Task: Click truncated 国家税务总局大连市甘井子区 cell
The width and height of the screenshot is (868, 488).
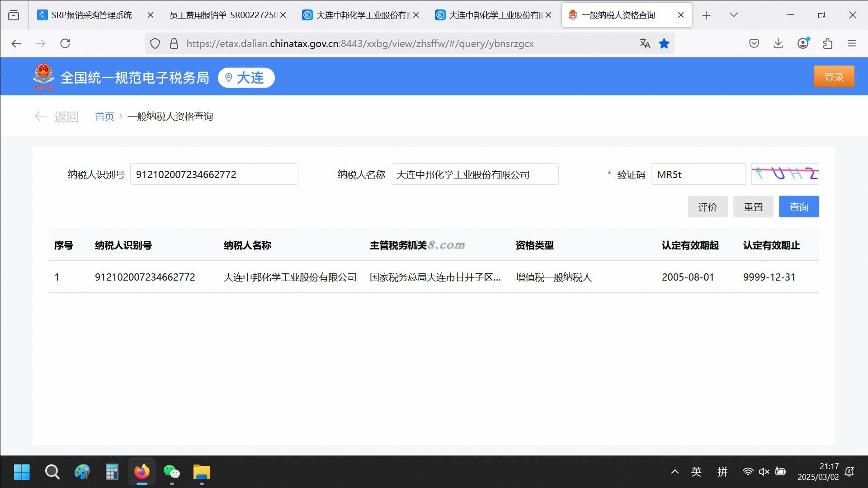Action: (x=435, y=277)
